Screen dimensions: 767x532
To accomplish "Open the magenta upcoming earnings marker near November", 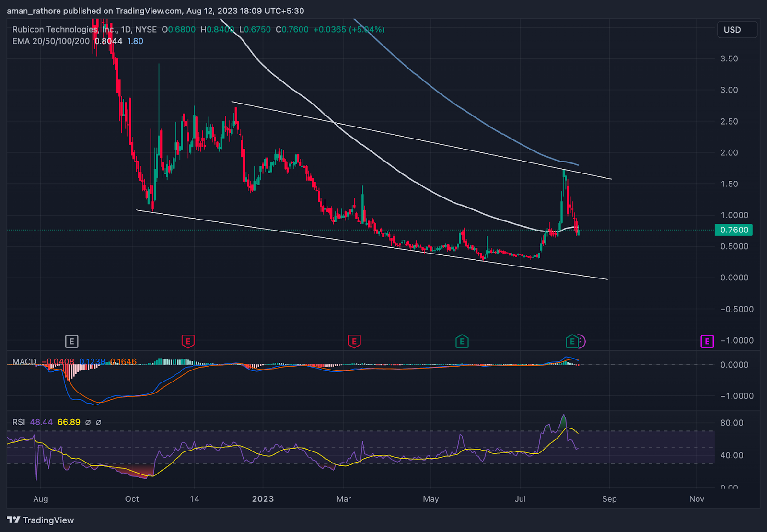I will pyautogui.click(x=707, y=342).
